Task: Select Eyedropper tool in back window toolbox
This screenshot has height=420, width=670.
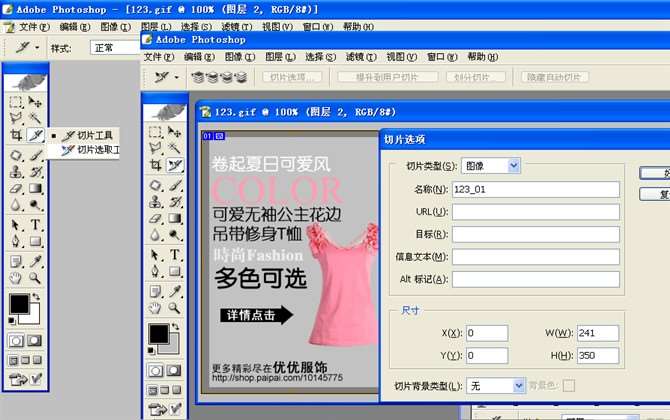Action: coord(35,261)
